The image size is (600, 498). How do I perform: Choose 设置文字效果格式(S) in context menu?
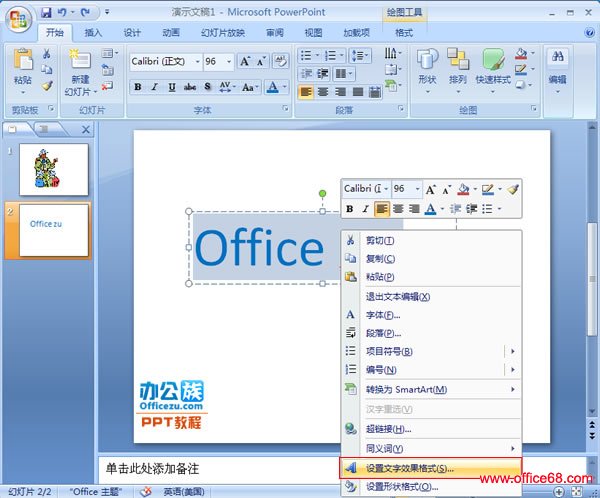pos(431,468)
